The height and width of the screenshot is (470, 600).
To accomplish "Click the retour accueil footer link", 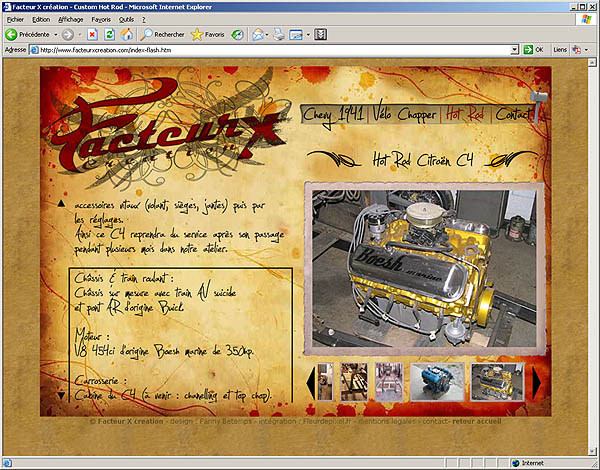I will pos(477,421).
